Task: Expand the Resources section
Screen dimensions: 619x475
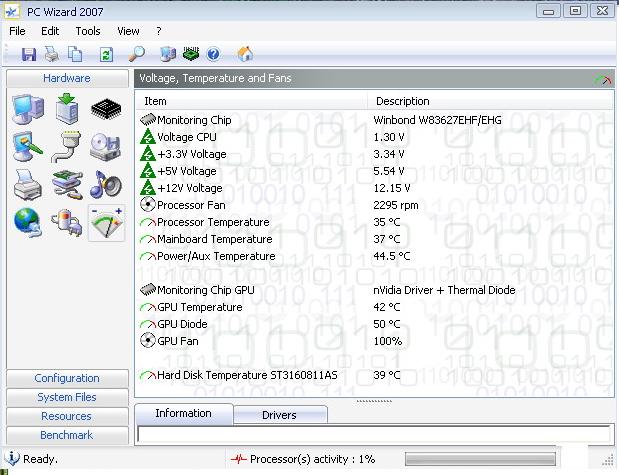Action: (x=68, y=416)
